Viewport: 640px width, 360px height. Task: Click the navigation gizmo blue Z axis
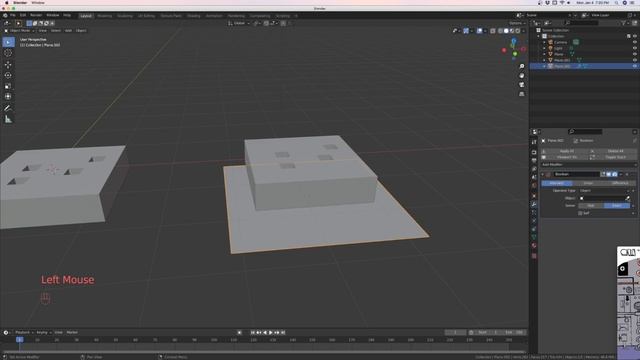click(514, 41)
